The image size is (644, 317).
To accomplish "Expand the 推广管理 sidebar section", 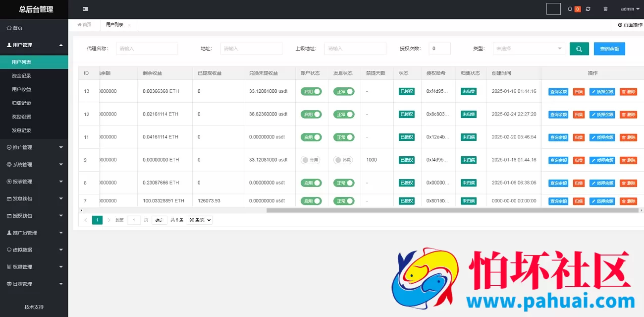I will (34, 147).
